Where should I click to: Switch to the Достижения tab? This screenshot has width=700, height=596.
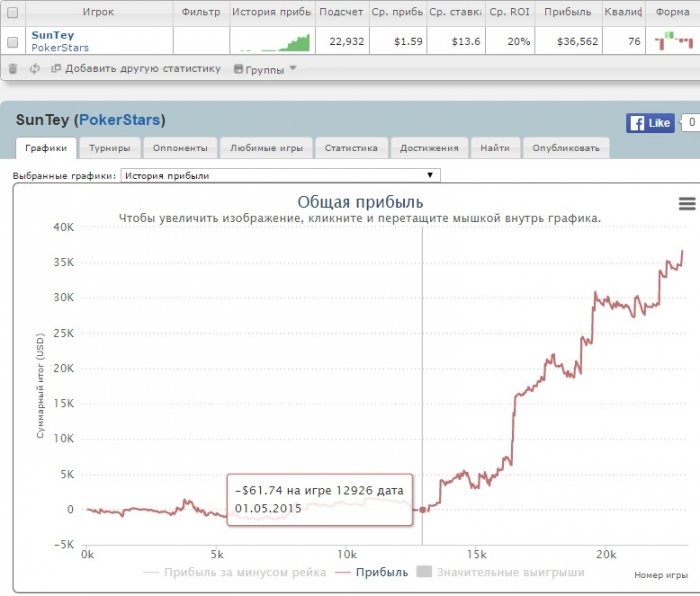point(429,148)
